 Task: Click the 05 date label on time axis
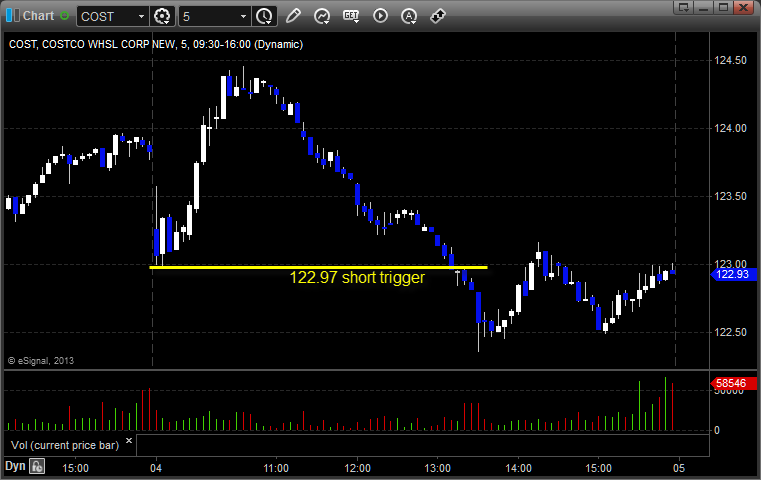coord(679,468)
